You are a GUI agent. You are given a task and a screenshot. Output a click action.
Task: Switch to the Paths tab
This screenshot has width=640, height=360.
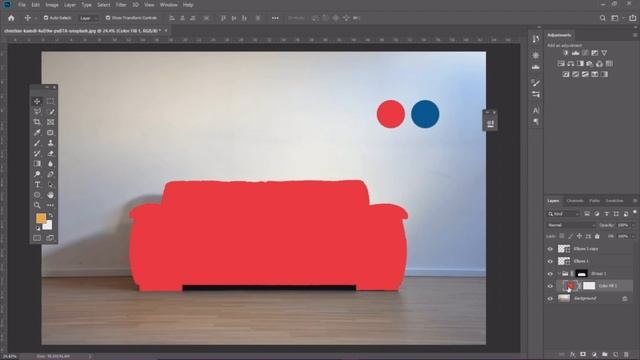click(x=594, y=201)
